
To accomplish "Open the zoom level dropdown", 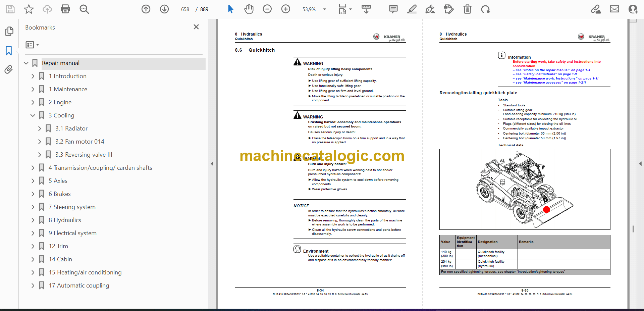I will pyautogui.click(x=324, y=9).
